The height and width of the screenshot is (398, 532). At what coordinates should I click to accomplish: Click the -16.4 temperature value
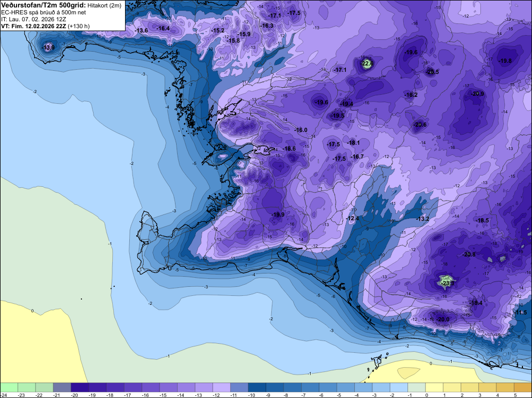tap(163, 29)
